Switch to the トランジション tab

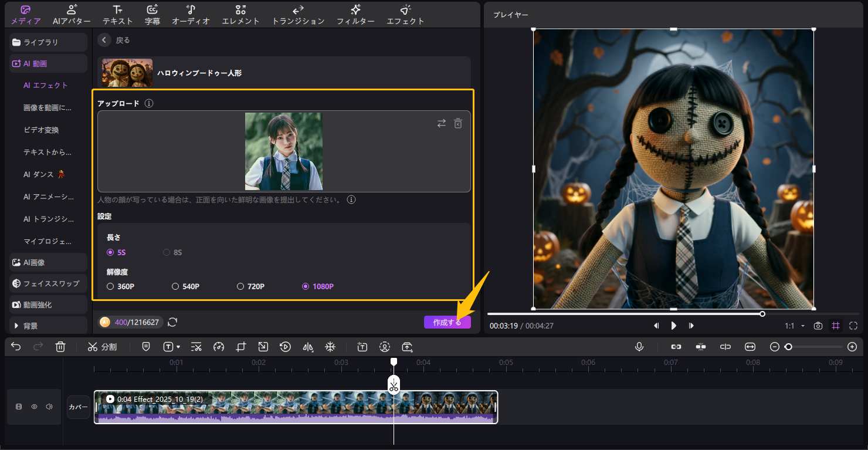coord(298,15)
